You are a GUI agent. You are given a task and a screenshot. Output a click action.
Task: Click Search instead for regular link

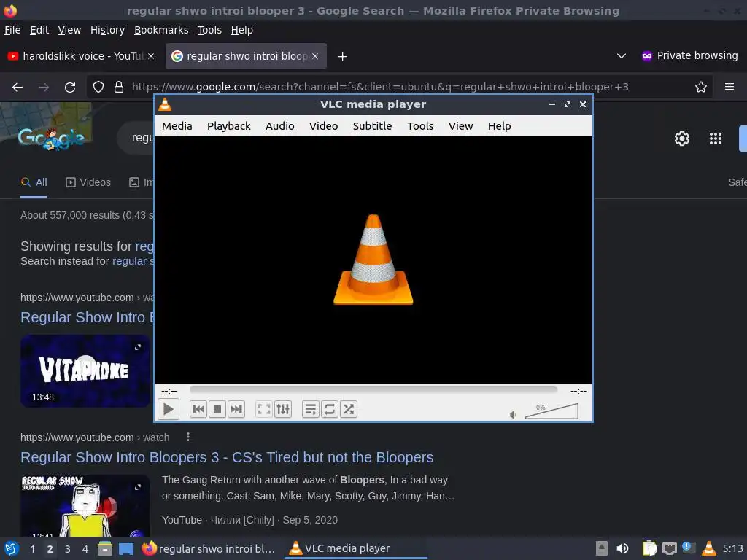pyautogui.click(x=133, y=261)
